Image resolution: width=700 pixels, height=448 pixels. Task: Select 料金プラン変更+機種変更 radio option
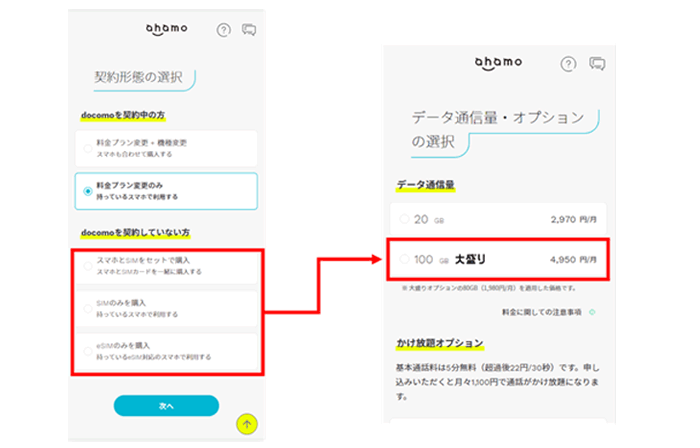pyautogui.click(x=166, y=149)
